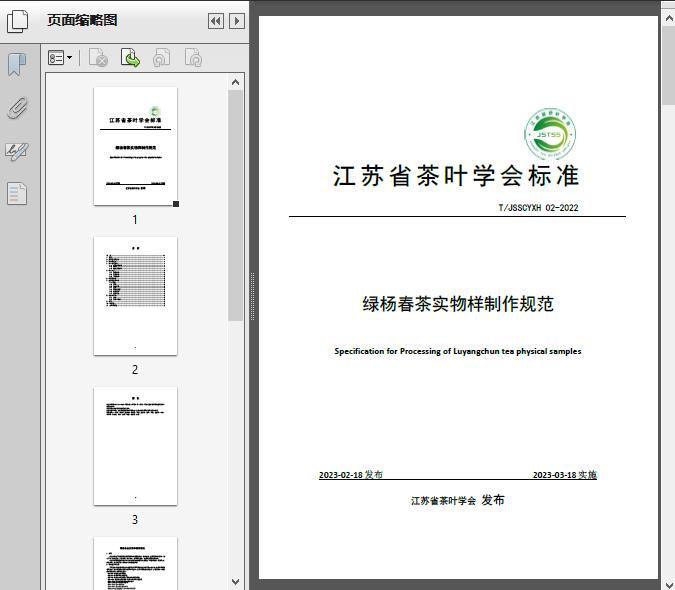Select the partially visible page 4 thumbnail
The image size is (675, 590).
click(135, 563)
